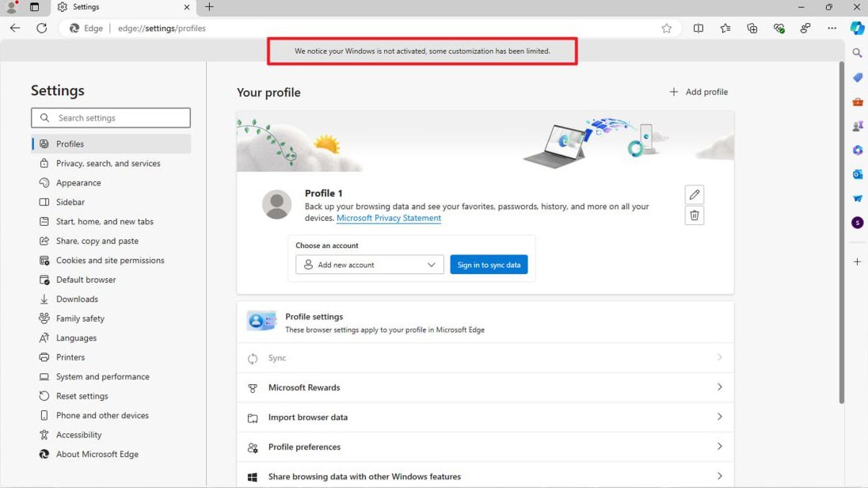Open Microsoft Privacy Statement link
The width and height of the screenshot is (868, 488).
pos(389,218)
